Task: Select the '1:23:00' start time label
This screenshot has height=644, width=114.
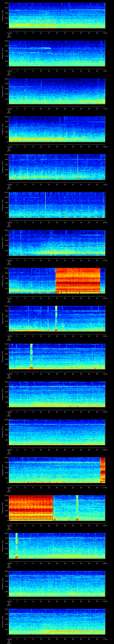Action: (x=9, y=374)
